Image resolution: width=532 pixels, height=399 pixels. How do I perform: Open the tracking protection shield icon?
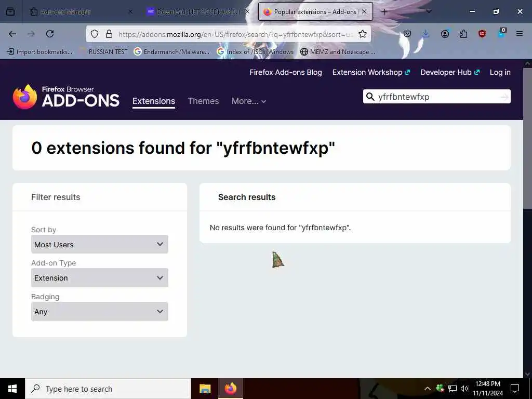95,34
